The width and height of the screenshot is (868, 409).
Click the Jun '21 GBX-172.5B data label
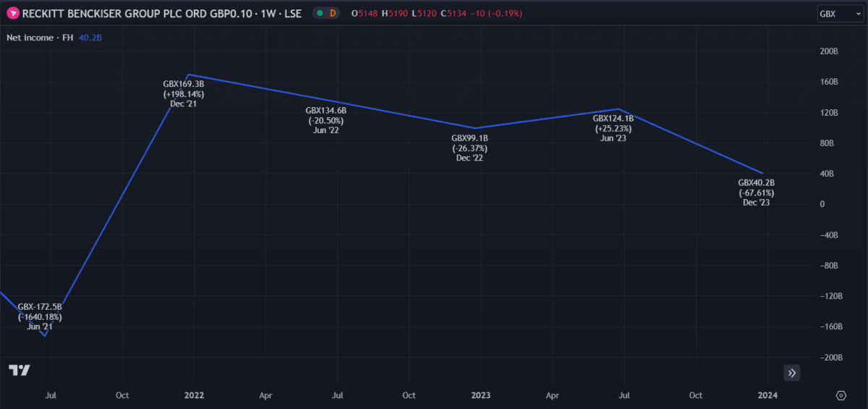pyautogui.click(x=40, y=316)
